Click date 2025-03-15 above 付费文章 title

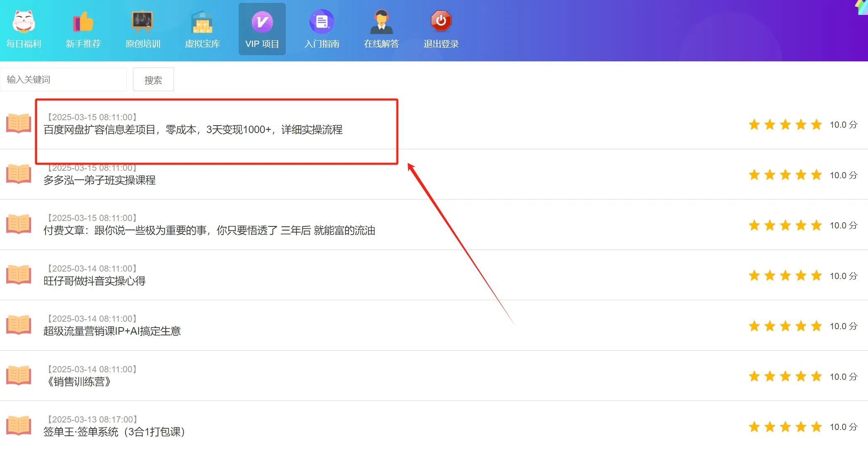tap(92, 218)
